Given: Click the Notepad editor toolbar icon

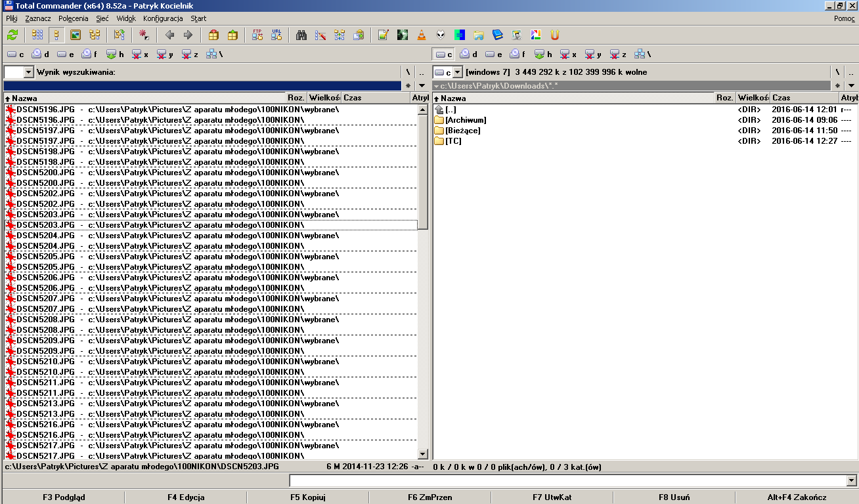Looking at the screenshot, I should (x=384, y=35).
